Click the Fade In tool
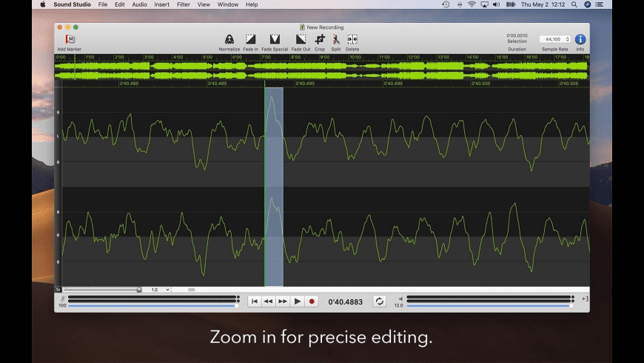 click(x=250, y=39)
